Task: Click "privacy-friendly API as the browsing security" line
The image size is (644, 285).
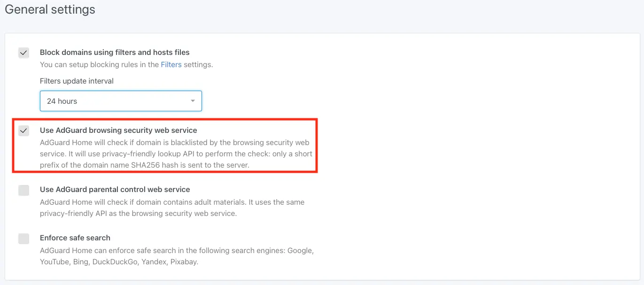Action: point(138,214)
